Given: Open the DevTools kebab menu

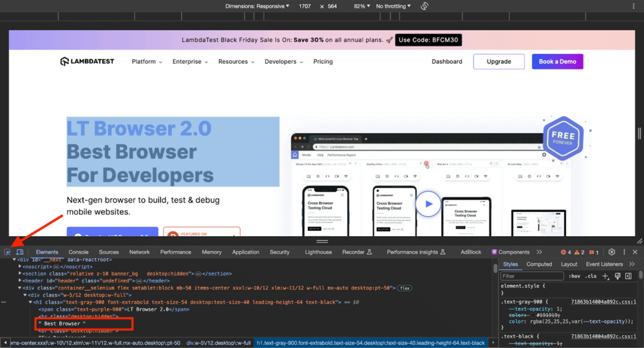Looking at the screenshot, I should [623, 252].
